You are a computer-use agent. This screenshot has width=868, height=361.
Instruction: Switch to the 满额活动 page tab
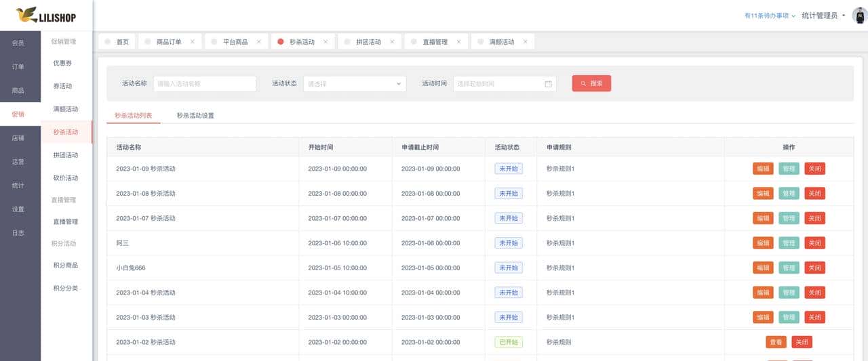(502, 42)
